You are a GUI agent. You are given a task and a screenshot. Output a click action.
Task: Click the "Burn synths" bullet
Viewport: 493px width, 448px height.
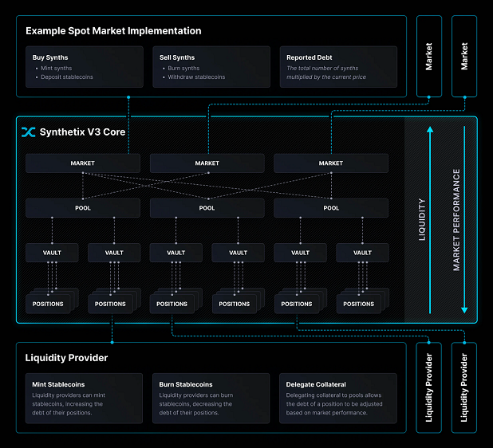(x=183, y=69)
